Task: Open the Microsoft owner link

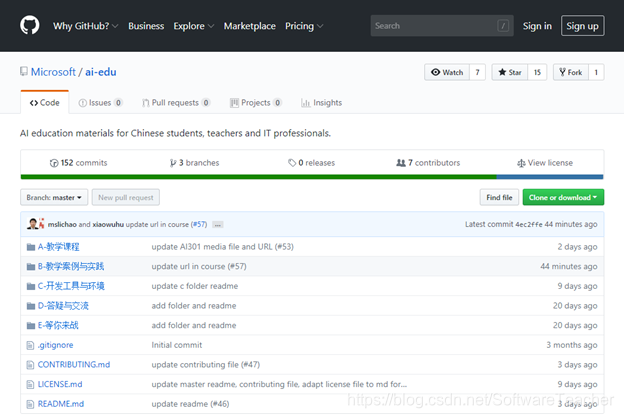Action: pos(53,72)
